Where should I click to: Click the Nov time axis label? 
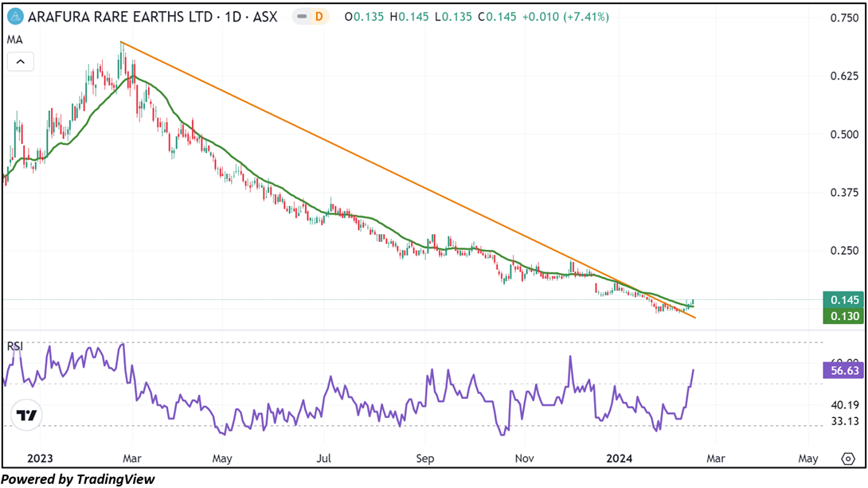524,459
